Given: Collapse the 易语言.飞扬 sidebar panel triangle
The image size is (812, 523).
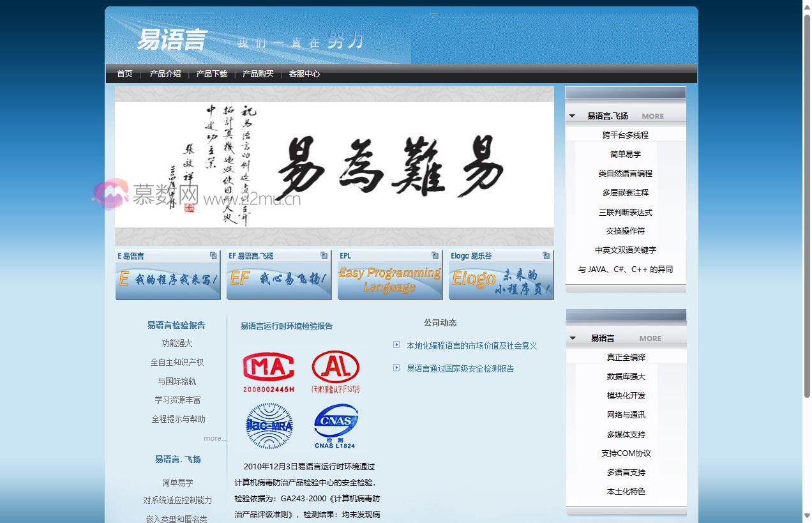Looking at the screenshot, I should click(571, 116).
